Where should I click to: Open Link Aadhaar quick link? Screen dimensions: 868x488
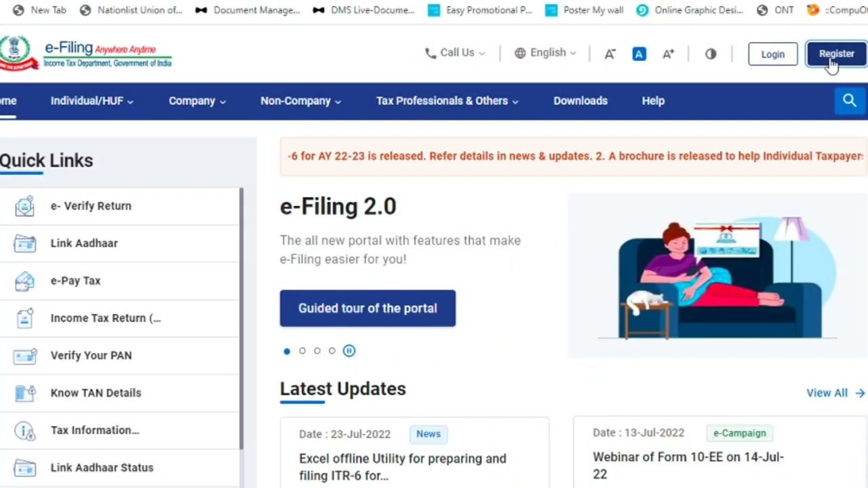[x=120, y=243]
